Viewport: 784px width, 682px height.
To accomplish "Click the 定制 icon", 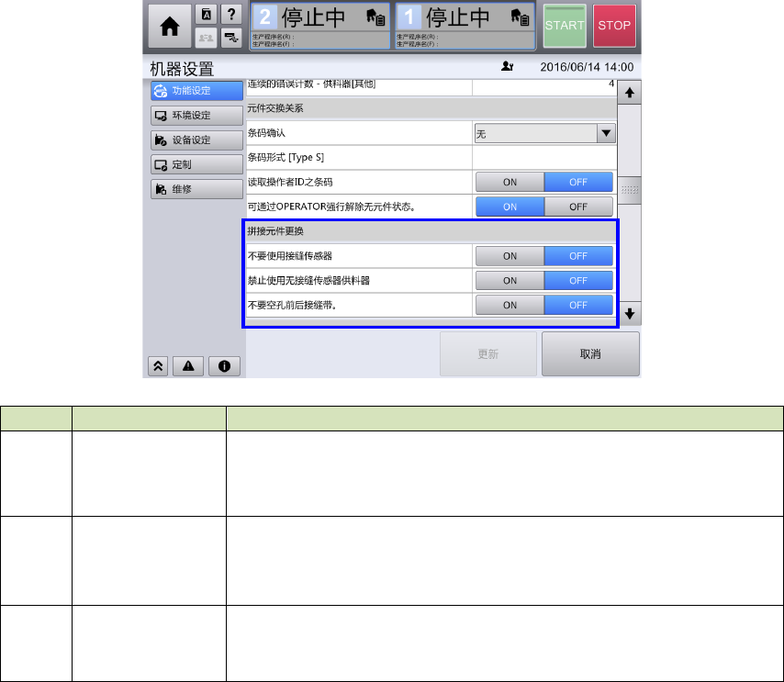I will click(161, 164).
